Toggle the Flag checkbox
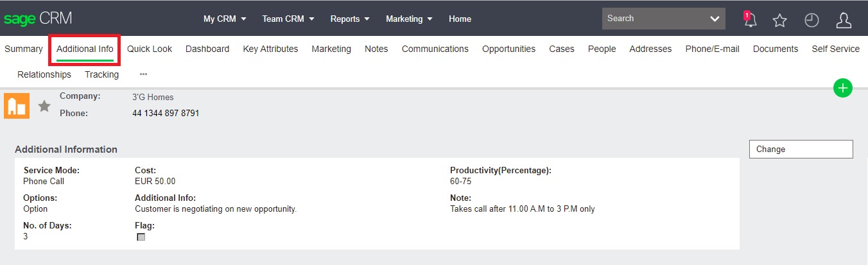The image size is (868, 265). (141, 237)
